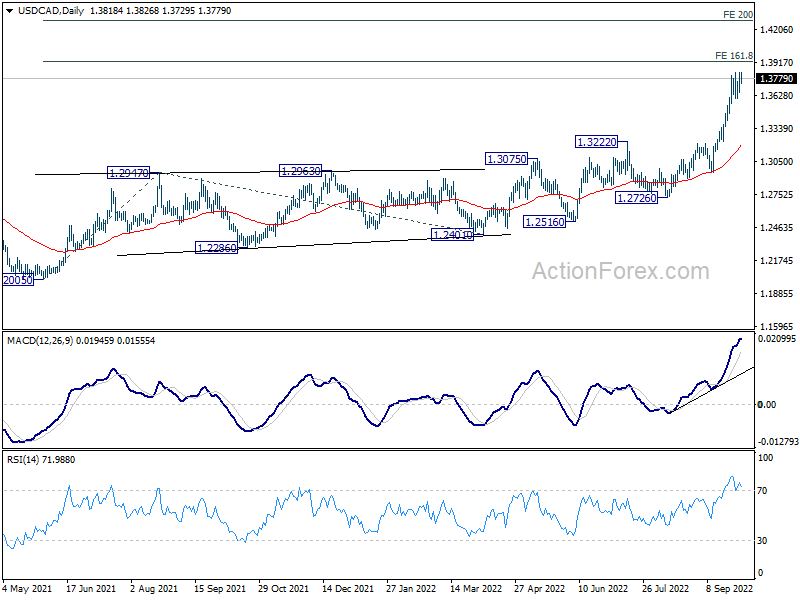Screen dimensions: 800x600
Task: Select the 1.30500 price axis value
Action: [x=777, y=162]
